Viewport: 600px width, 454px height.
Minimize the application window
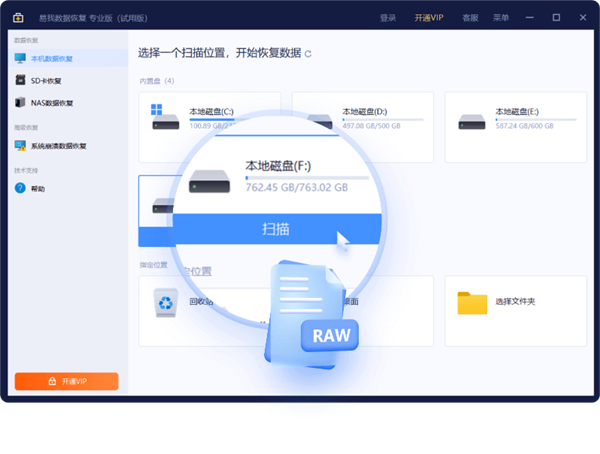[x=530, y=18]
